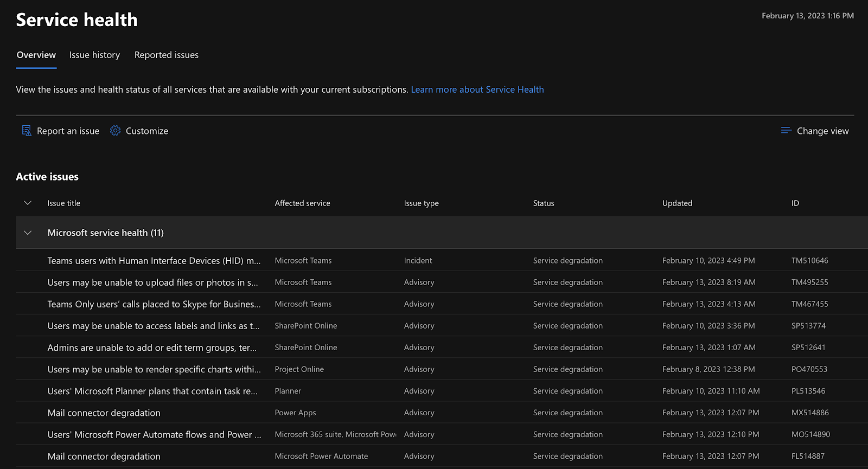Switch to the Issue history tab
868x469 pixels.
click(x=94, y=55)
